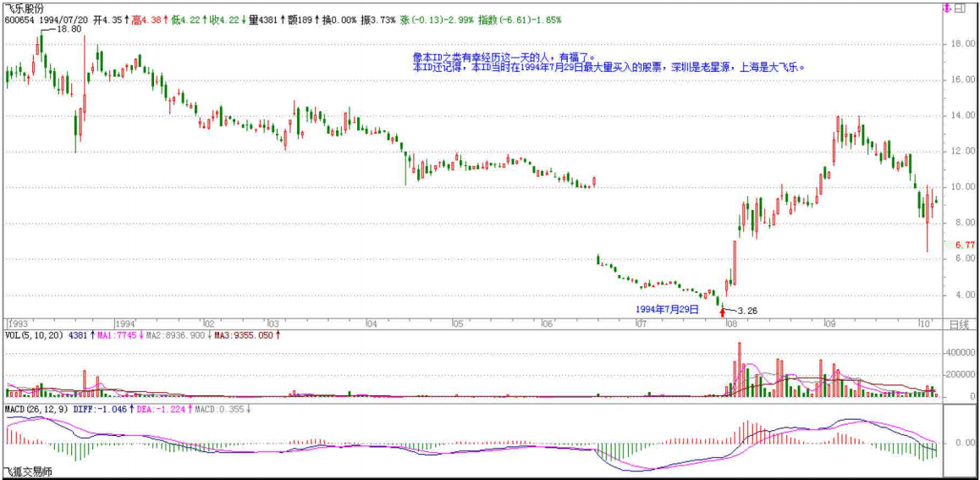Viewport: 980px width, 480px height.
Task: Click the 1994 year marker on time axis
Action: click(x=125, y=324)
